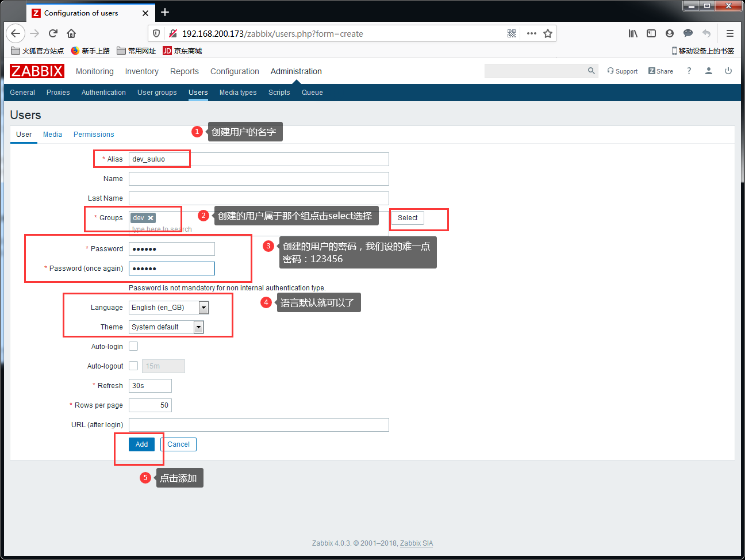Click the Zabbix logo
This screenshot has height=560, width=745.
(37, 71)
